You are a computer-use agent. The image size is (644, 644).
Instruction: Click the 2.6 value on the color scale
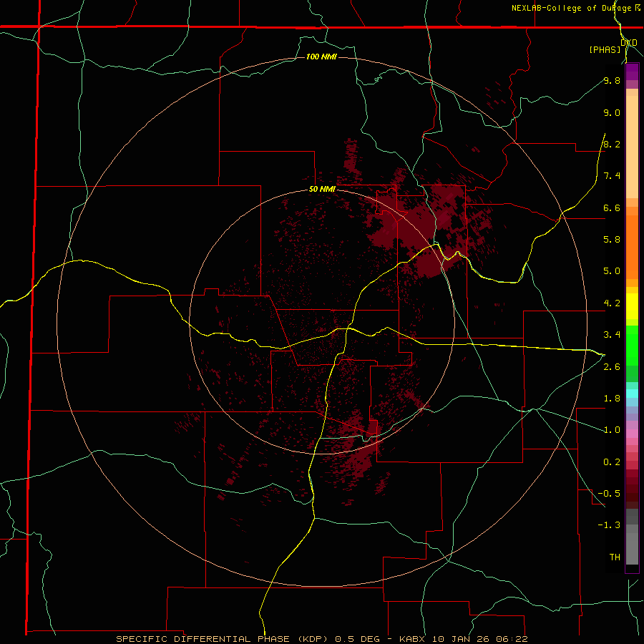pyautogui.click(x=612, y=367)
